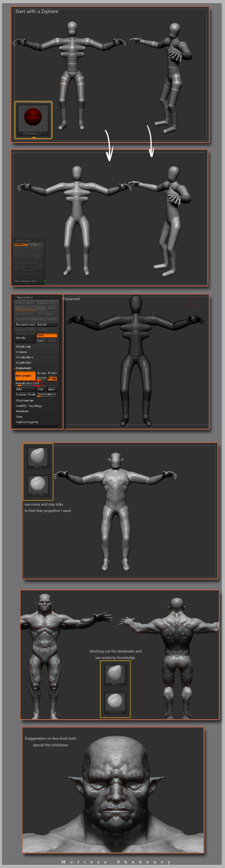
Task: Click 'use anatomy knowledge' caption text
Action: tap(115, 657)
